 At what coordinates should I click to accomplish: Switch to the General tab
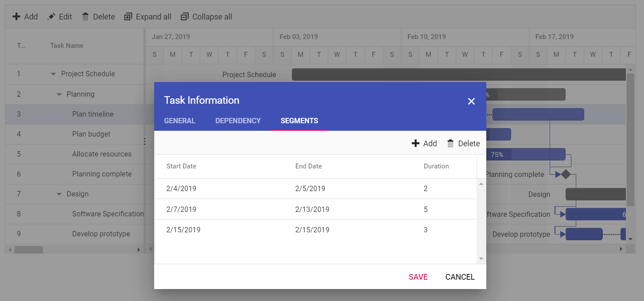pos(180,121)
